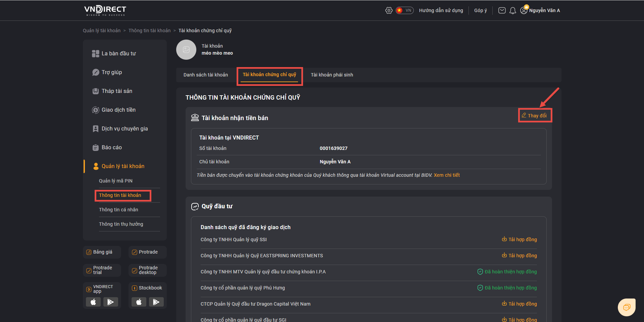Image resolution: width=644 pixels, height=322 pixels.
Task: Open La bàn đầu tư menu
Action: click(x=119, y=53)
